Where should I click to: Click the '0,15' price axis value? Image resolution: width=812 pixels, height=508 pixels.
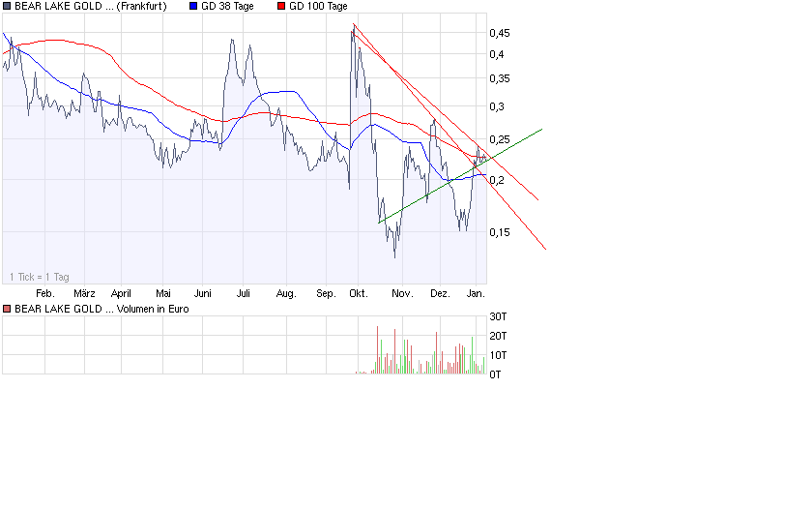click(x=500, y=233)
